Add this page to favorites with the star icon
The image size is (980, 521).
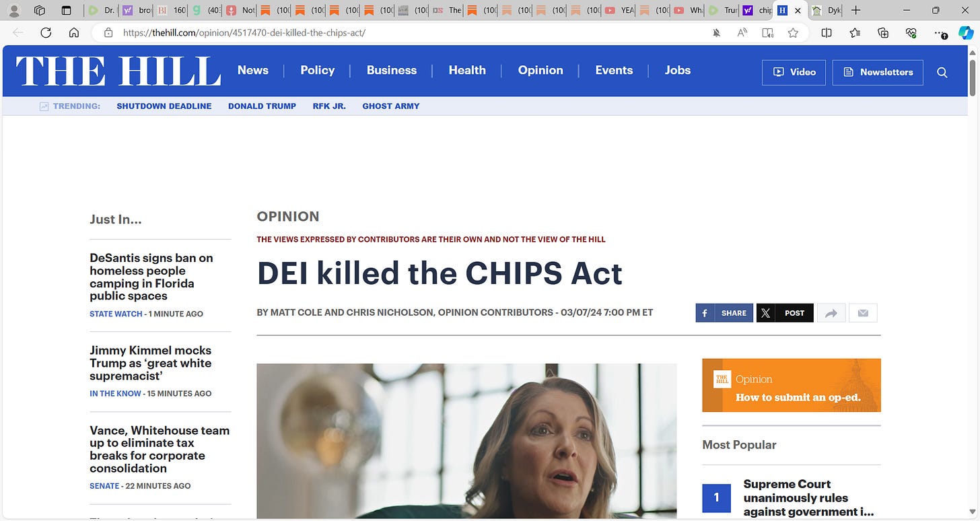pos(793,32)
